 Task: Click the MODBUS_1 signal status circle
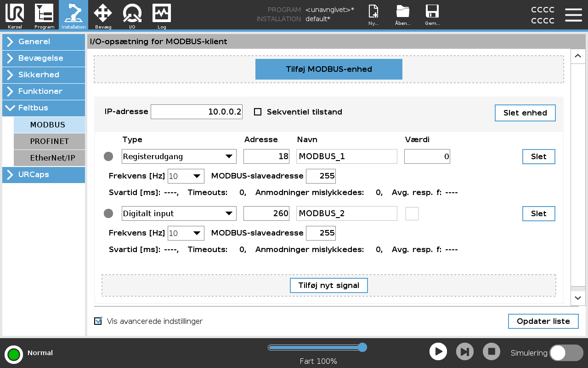coord(108,156)
